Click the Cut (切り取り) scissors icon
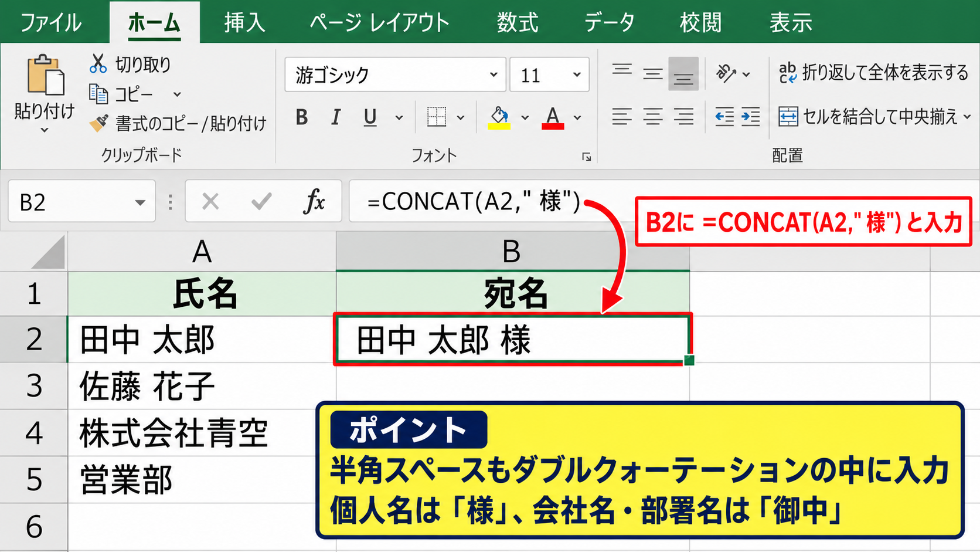980x552 pixels. pos(98,63)
